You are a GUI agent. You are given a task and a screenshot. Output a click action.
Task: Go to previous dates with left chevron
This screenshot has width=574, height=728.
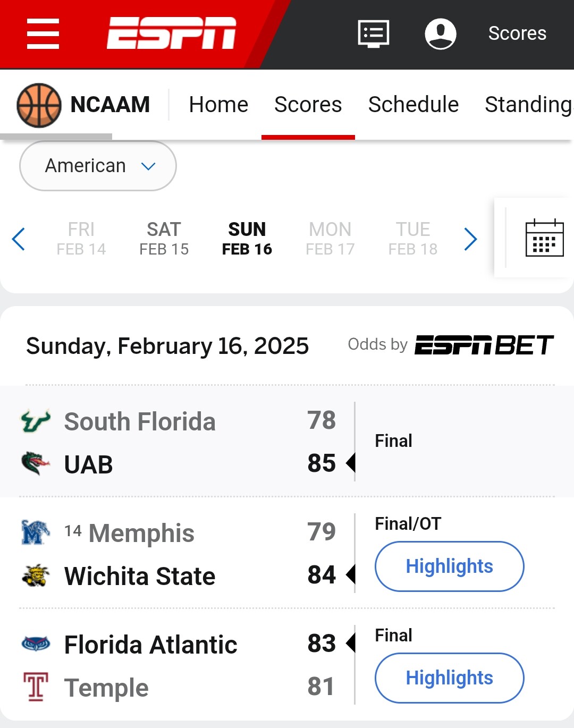(19, 239)
